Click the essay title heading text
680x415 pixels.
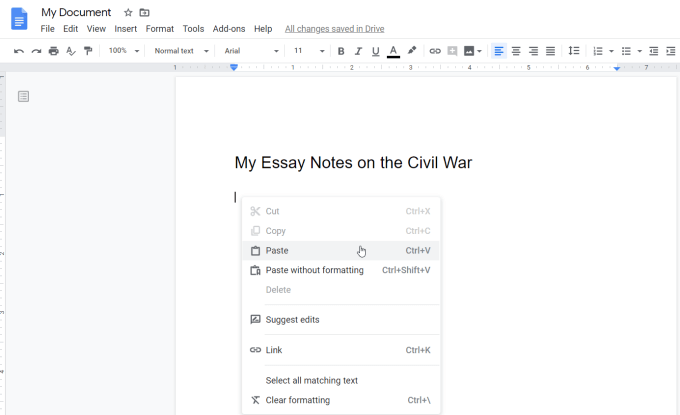pyautogui.click(x=353, y=163)
